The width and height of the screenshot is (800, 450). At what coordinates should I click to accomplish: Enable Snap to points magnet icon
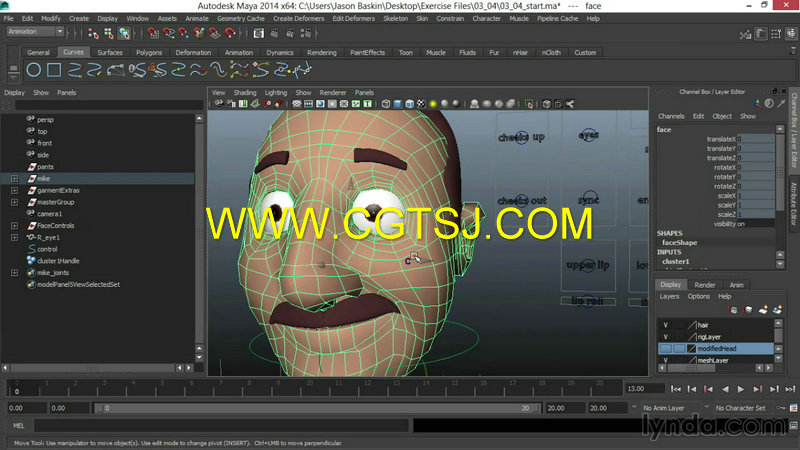[x=184, y=34]
